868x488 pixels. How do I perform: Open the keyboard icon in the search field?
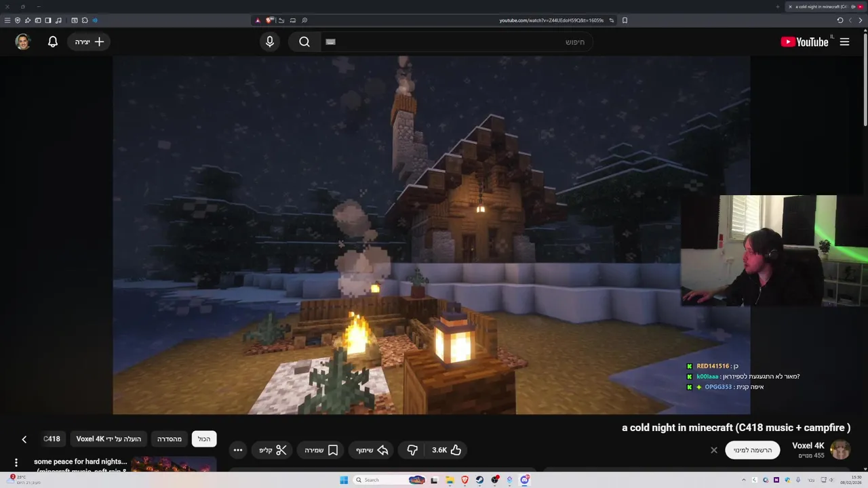coord(330,42)
